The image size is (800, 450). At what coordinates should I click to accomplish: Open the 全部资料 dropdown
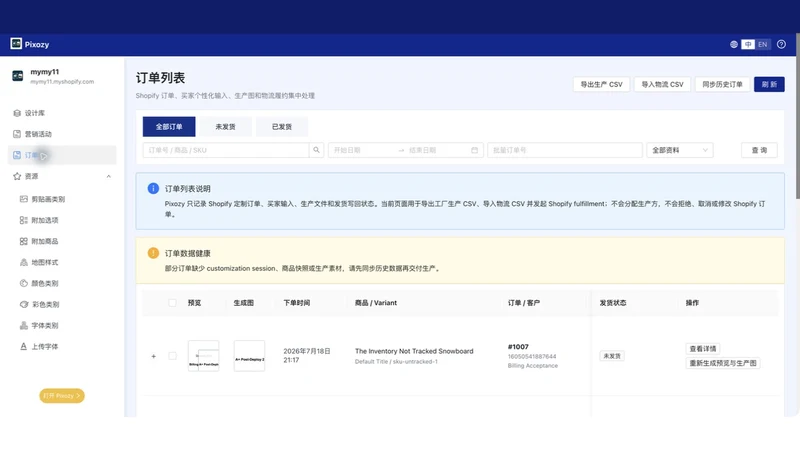[x=680, y=150]
